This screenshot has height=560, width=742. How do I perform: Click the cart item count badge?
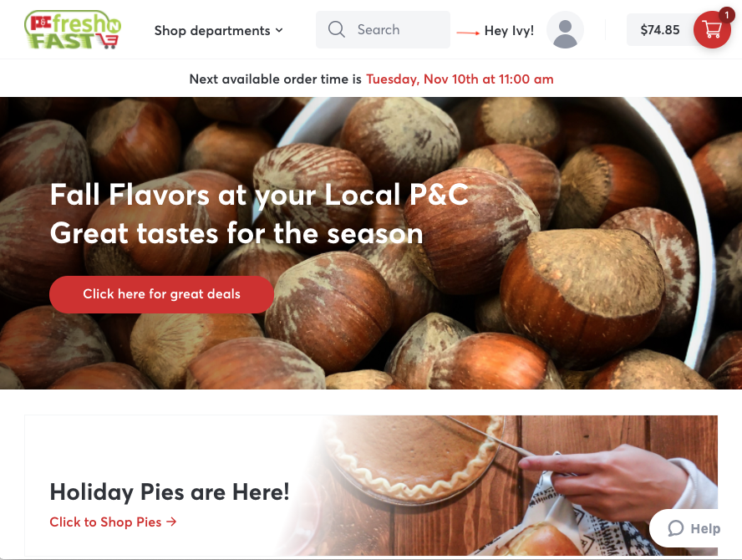[x=727, y=15]
